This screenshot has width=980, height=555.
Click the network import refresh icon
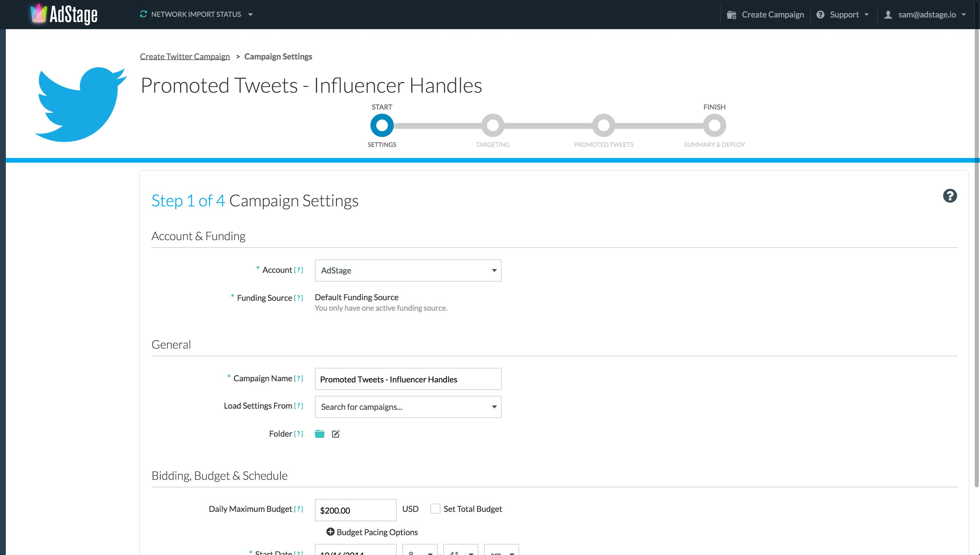(143, 14)
